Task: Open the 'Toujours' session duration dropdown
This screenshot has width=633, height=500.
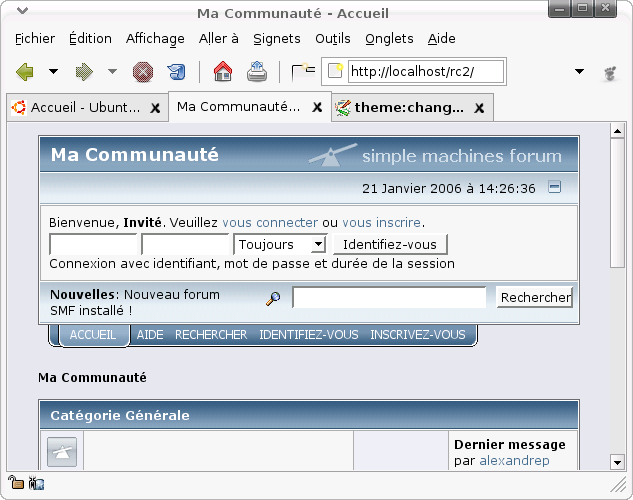Action: pos(280,244)
